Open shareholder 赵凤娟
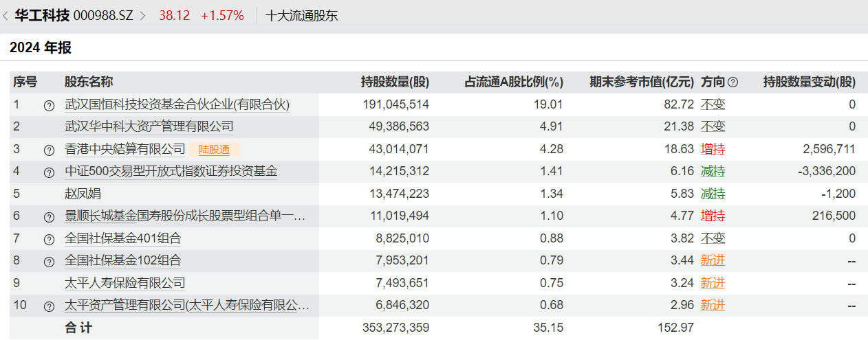Viewport: 868px width, 340px height. tap(83, 194)
